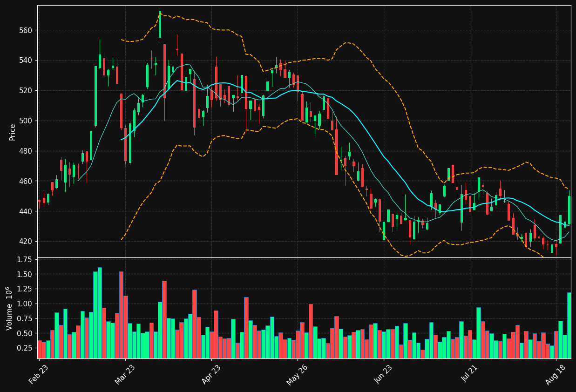
Task: Click the "Mar 23" date axis label
Action: point(125,374)
